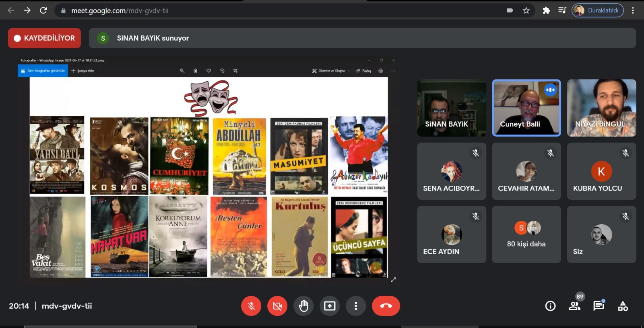This screenshot has height=328, width=644.
Task: Open the chat messages panel
Action: tap(599, 306)
